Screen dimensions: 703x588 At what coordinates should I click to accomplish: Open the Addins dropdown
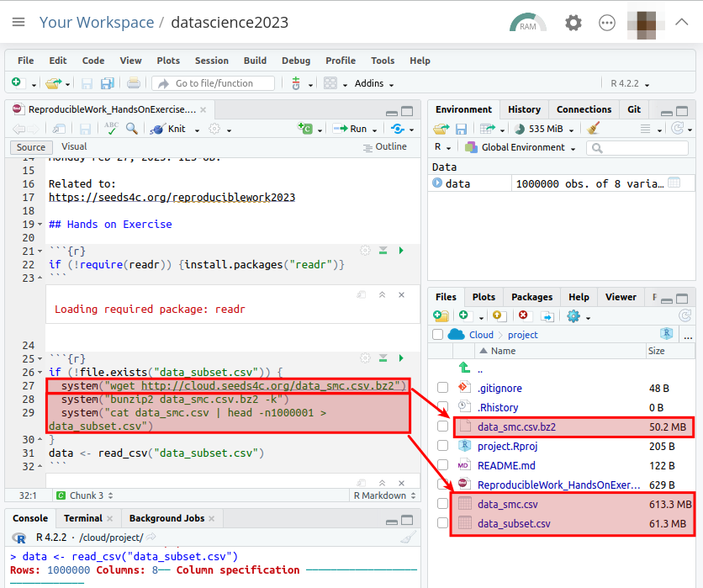[374, 83]
